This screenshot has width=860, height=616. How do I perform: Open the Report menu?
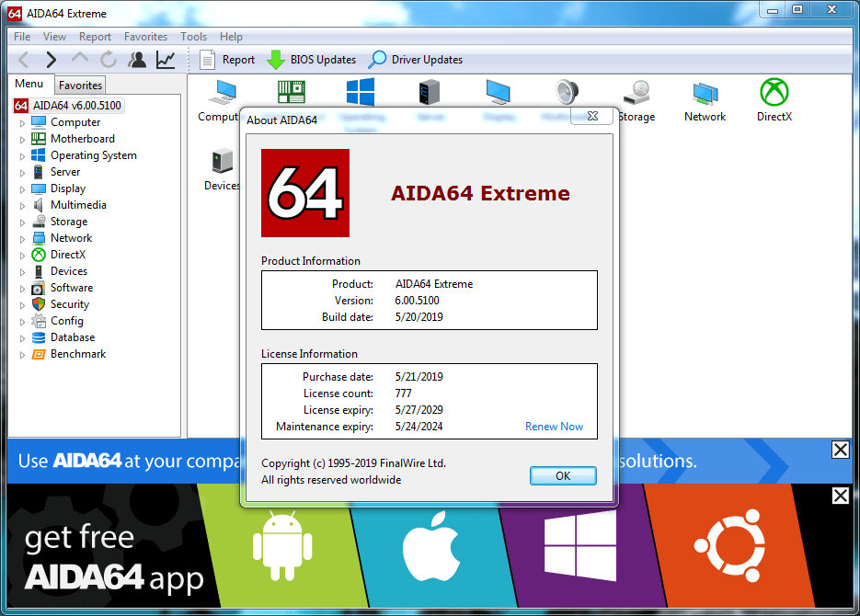pos(95,37)
